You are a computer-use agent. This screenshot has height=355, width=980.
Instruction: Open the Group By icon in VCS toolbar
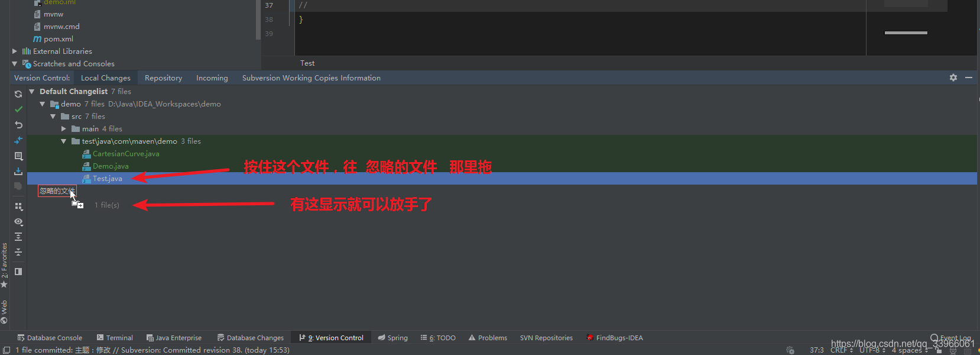(18, 206)
